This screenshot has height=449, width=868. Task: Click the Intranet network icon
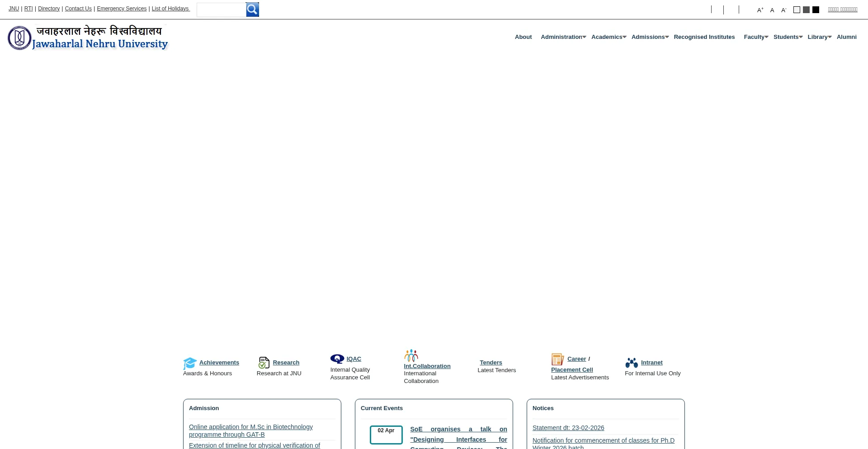click(632, 363)
